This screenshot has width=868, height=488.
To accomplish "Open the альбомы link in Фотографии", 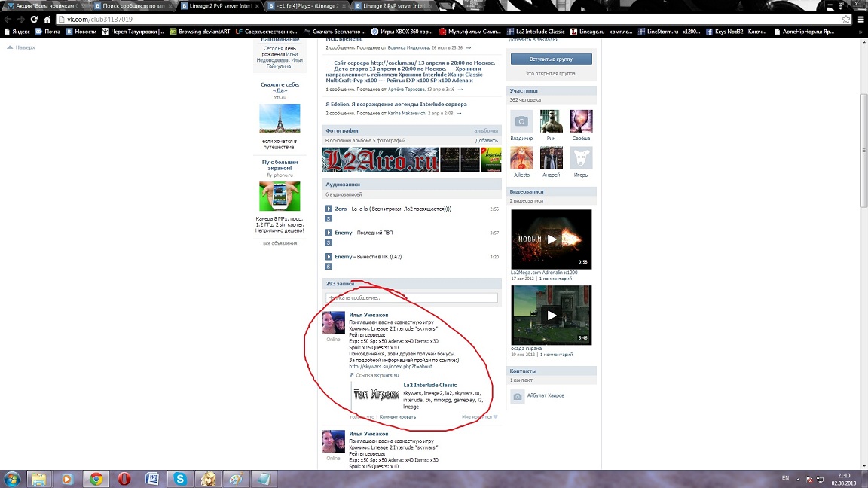I will click(485, 130).
